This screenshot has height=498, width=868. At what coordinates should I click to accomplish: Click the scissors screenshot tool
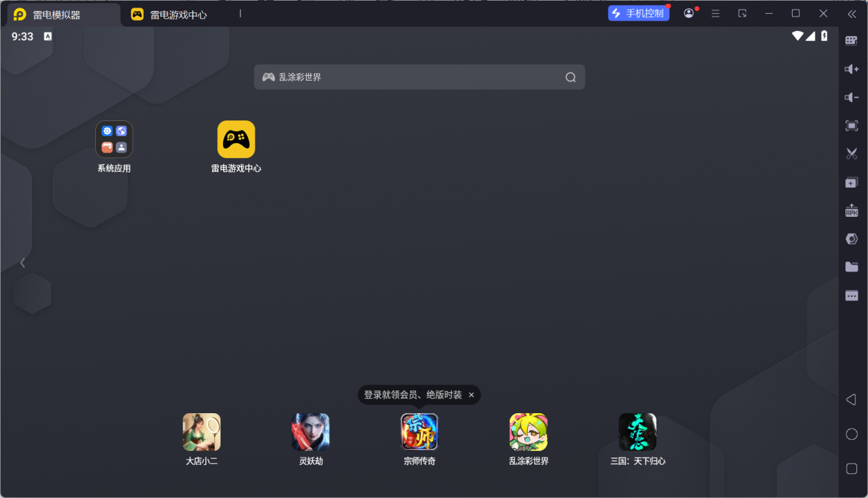point(852,154)
